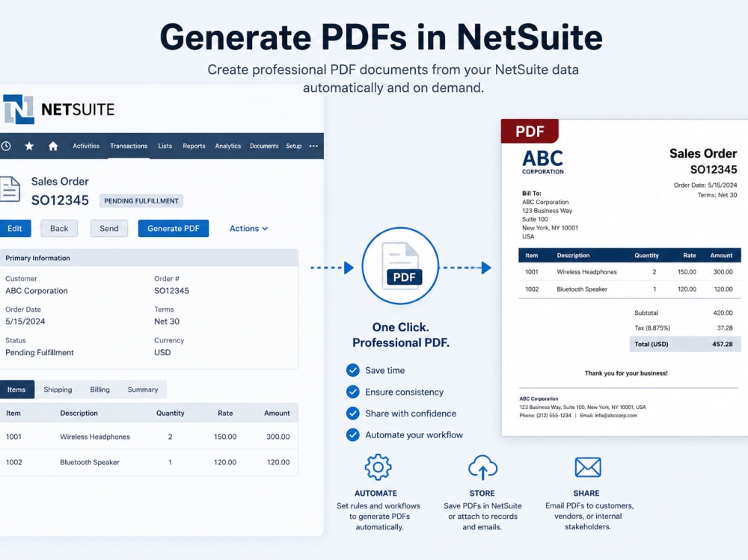This screenshot has height=560, width=748.
Task: Click Bluetooth Speaker in the NetSuite items table
Action: tap(90, 462)
